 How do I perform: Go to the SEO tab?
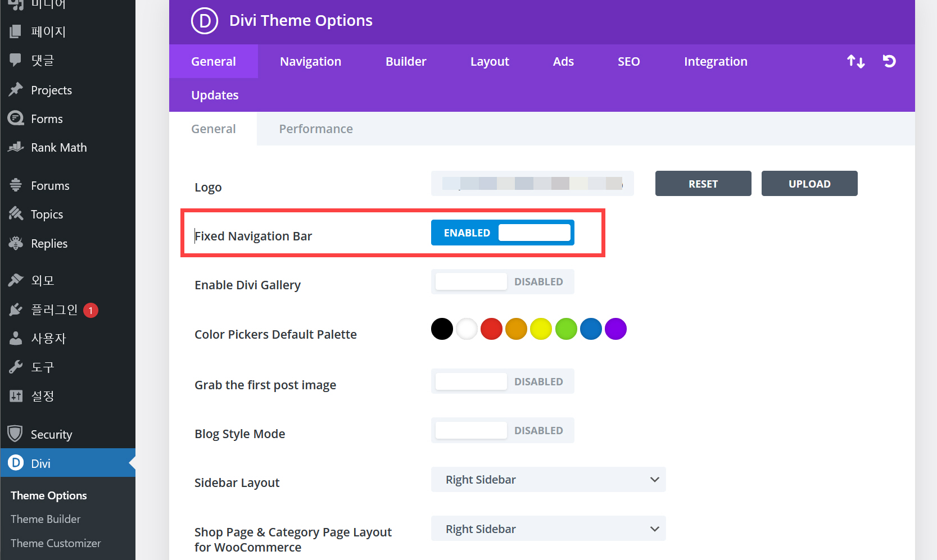tap(628, 61)
